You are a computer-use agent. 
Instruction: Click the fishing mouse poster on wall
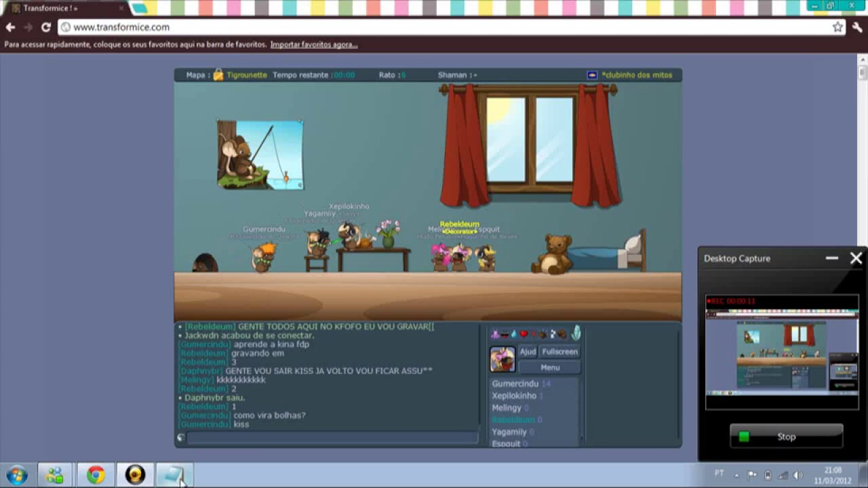260,155
